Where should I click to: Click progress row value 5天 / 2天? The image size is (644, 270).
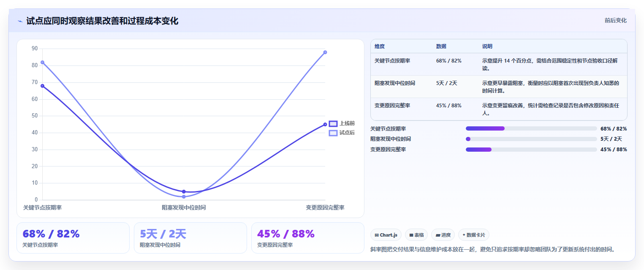(611, 139)
